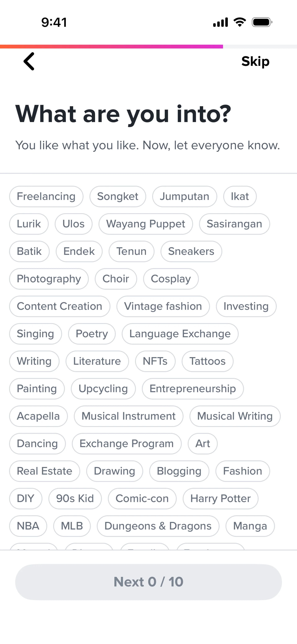Click the onboarding progress bar

coord(148,47)
